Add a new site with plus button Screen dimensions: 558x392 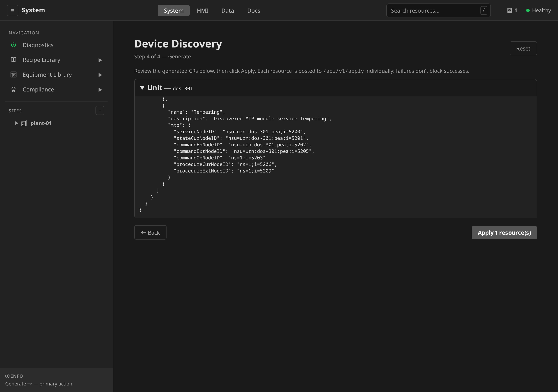point(100,110)
